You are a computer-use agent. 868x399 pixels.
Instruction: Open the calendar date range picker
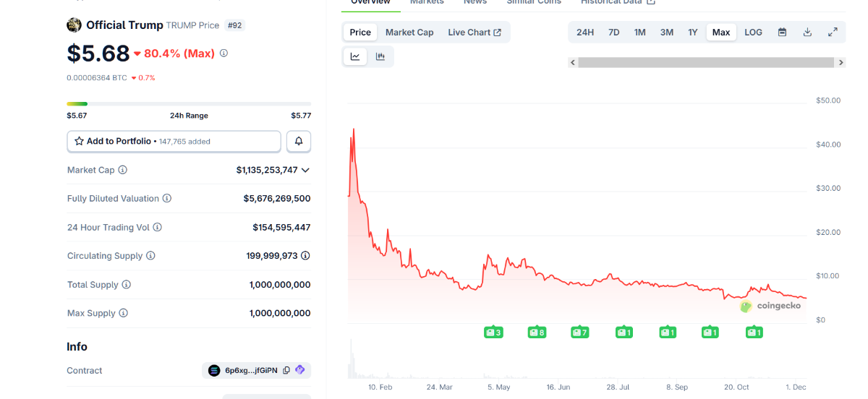click(x=782, y=33)
